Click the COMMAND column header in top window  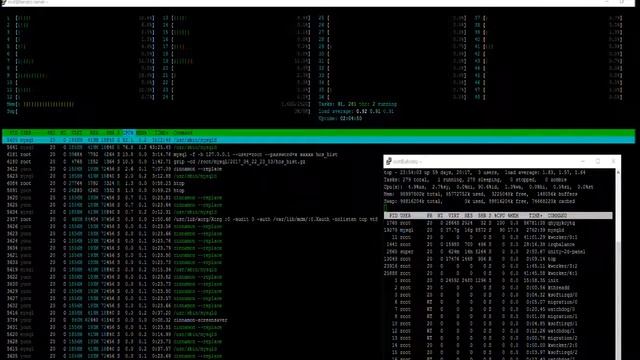tap(558, 216)
